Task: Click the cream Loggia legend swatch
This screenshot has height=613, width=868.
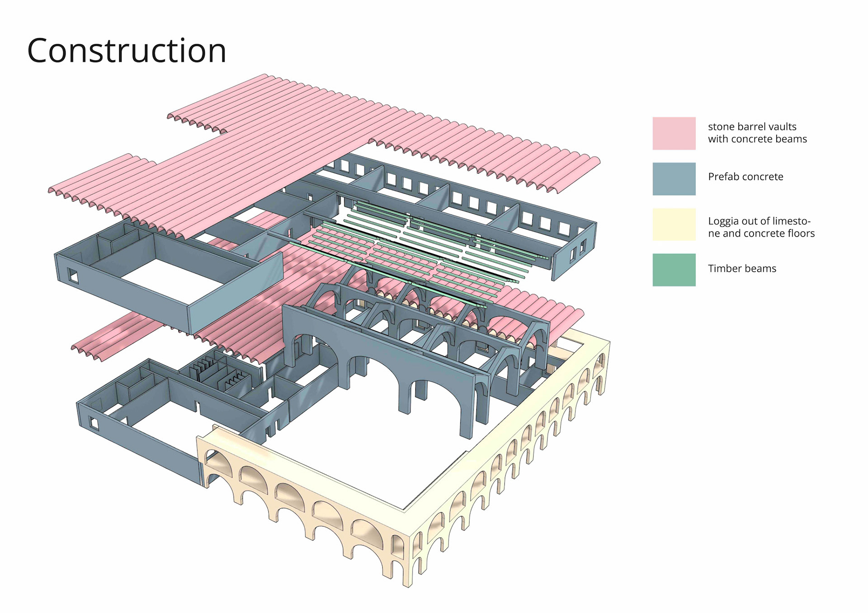Action: [x=674, y=224]
